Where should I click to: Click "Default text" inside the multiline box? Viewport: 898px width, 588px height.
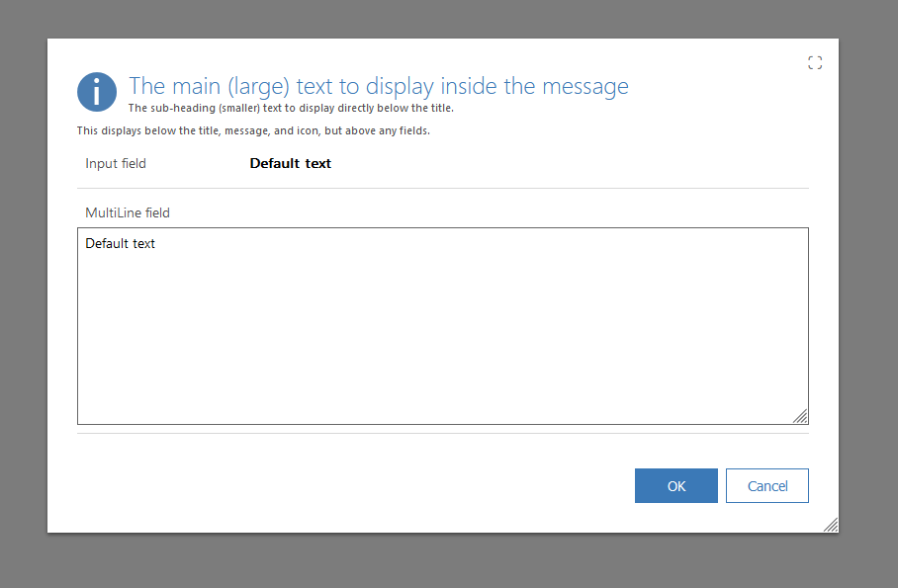coord(120,243)
